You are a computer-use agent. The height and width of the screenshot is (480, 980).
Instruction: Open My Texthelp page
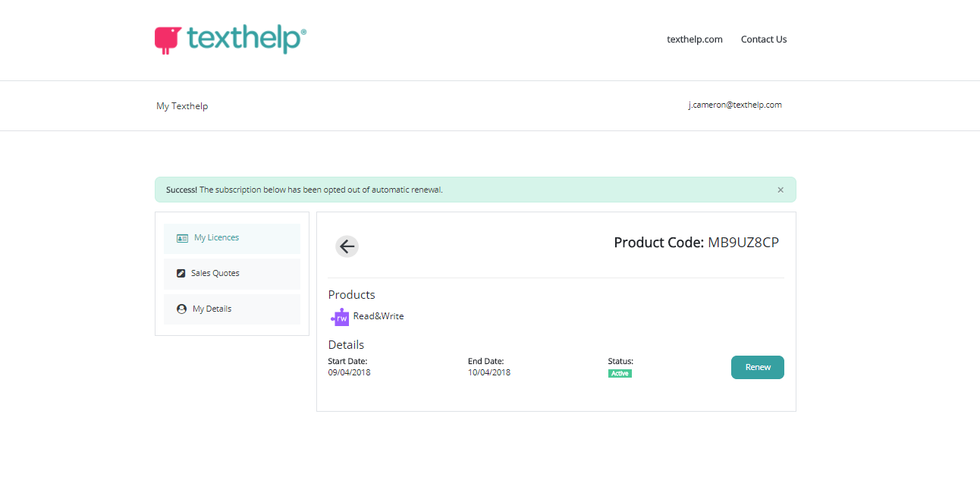[182, 106]
